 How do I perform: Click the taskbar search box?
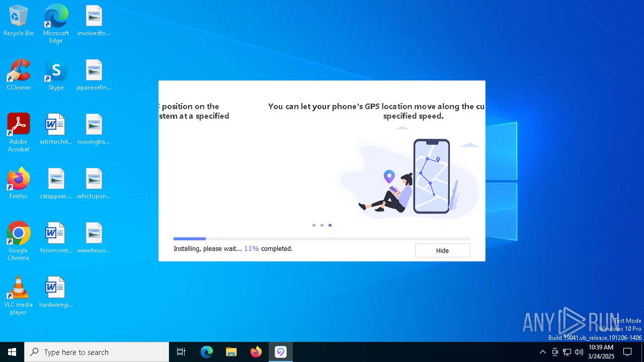pyautogui.click(x=97, y=352)
